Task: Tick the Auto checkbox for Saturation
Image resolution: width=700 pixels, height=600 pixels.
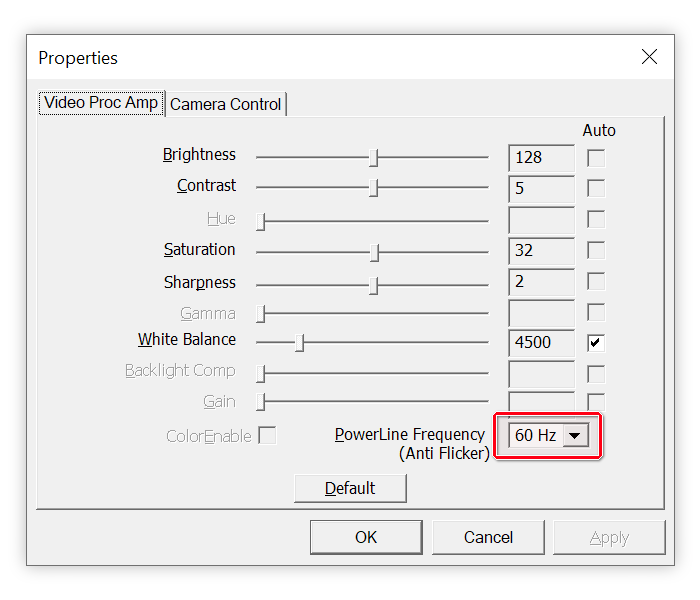Action: pyautogui.click(x=596, y=251)
